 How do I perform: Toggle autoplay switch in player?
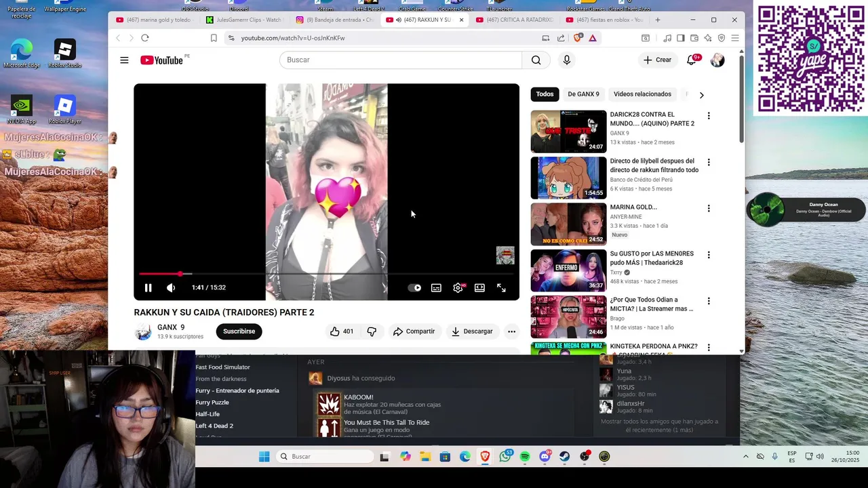click(414, 287)
